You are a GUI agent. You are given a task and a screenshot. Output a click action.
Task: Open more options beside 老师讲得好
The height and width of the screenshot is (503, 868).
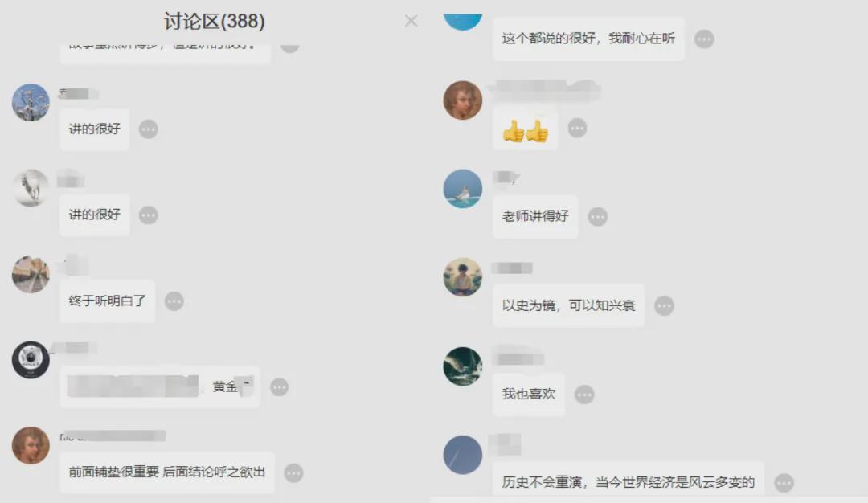tap(598, 216)
